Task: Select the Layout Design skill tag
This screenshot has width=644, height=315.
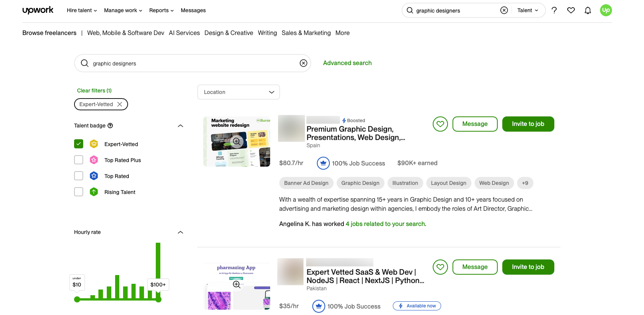Action: [x=449, y=183]
